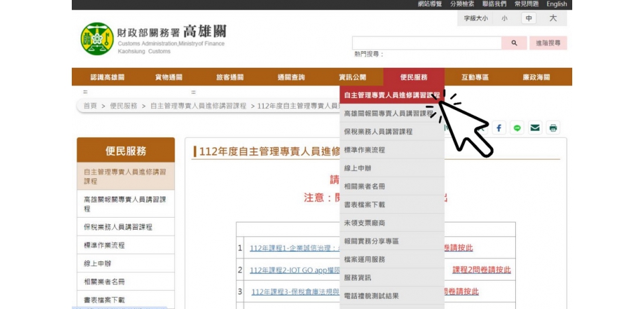644x309 pixels.
Task: Go to 首頁 in breadcrumb
Action: [x=91, y=105]
